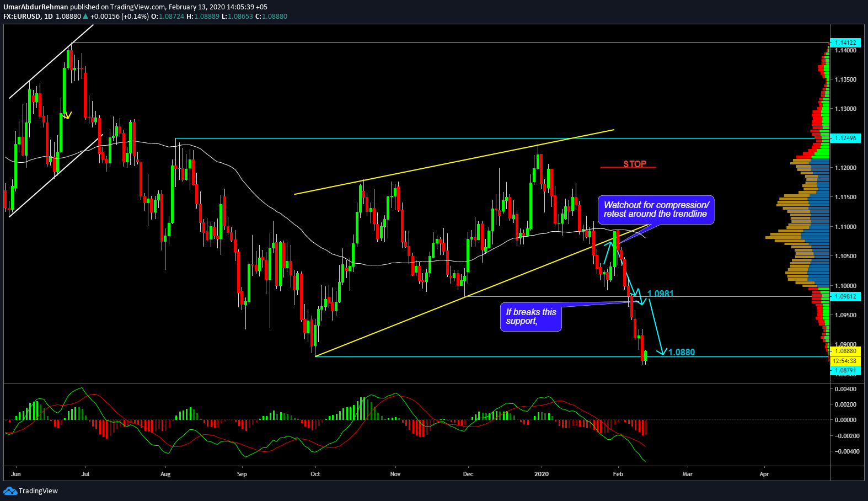The height and width of the screenshot is (501, 868).
Task: Click the 1.14122 cyan price tag
Action: (845, 42)
